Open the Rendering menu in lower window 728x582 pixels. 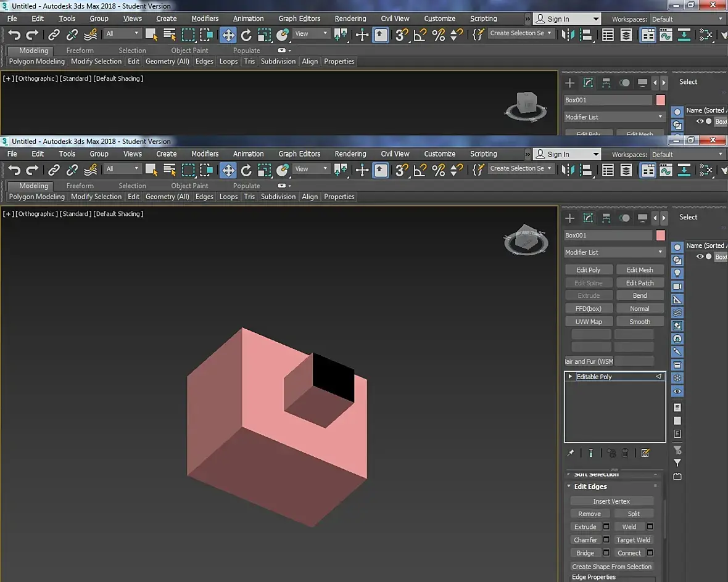350,154
